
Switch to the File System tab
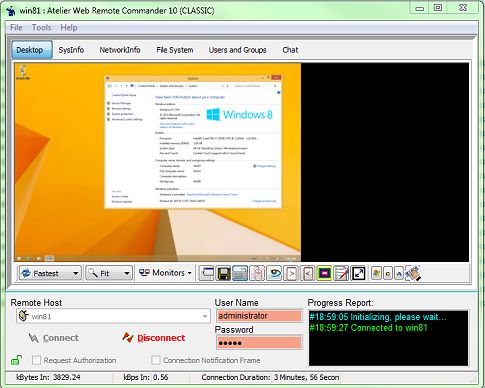click(175, 50)
